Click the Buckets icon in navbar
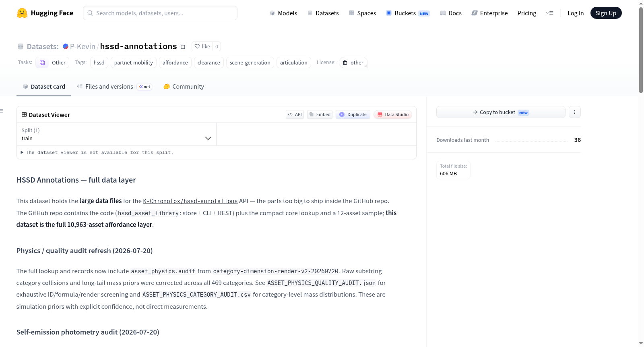 389,13
